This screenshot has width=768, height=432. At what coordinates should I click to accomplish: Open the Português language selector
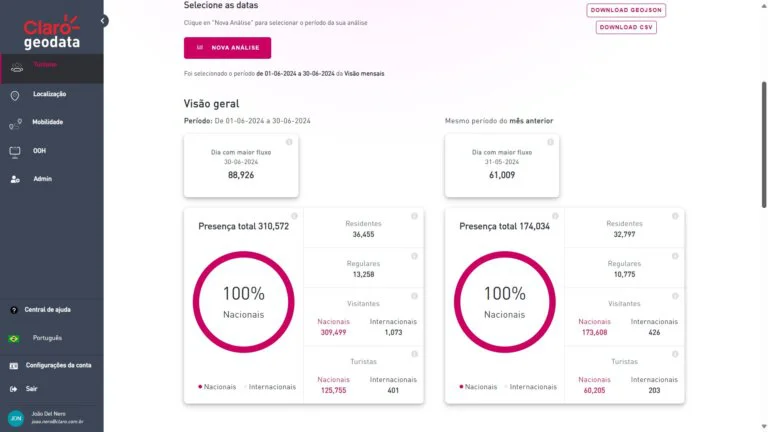point(46,338)
